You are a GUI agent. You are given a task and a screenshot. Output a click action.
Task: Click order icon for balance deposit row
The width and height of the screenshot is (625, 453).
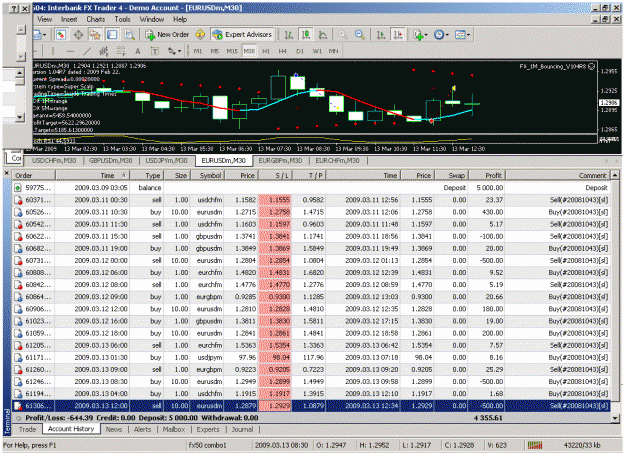coord(18,187)
